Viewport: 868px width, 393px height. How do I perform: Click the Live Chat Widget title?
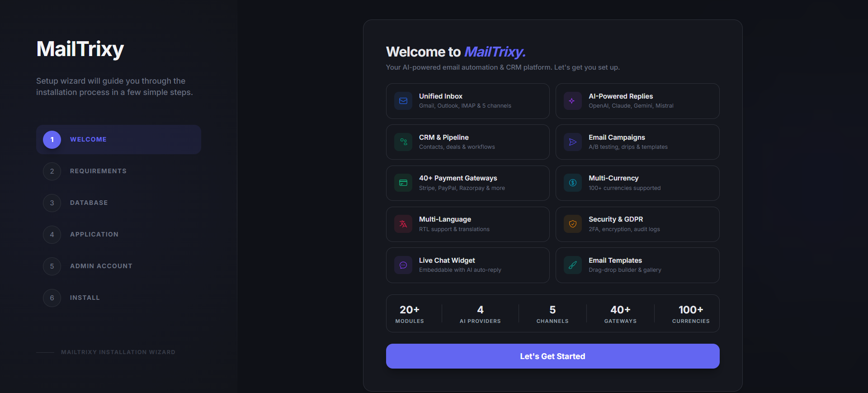click(447, 260)
